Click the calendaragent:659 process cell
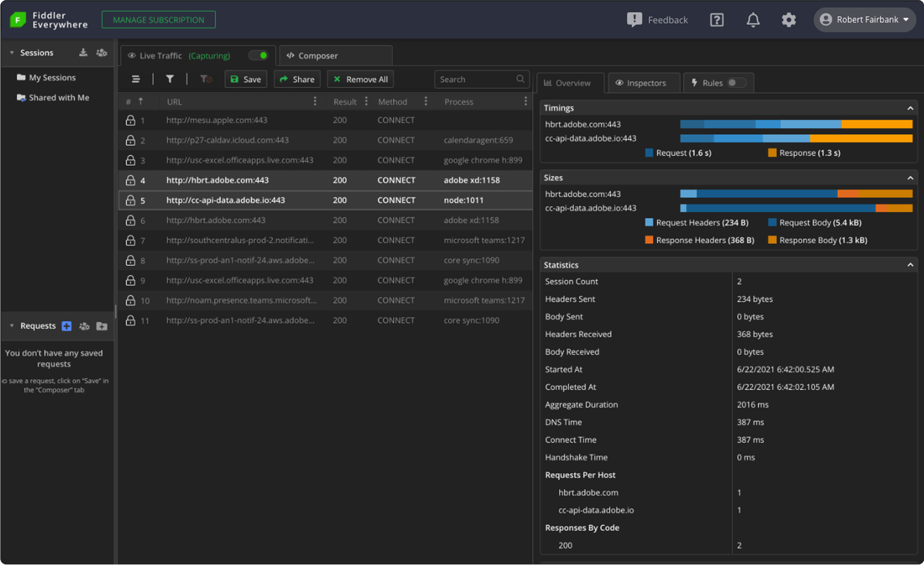 pyautogui.click(x=478, y=140)
